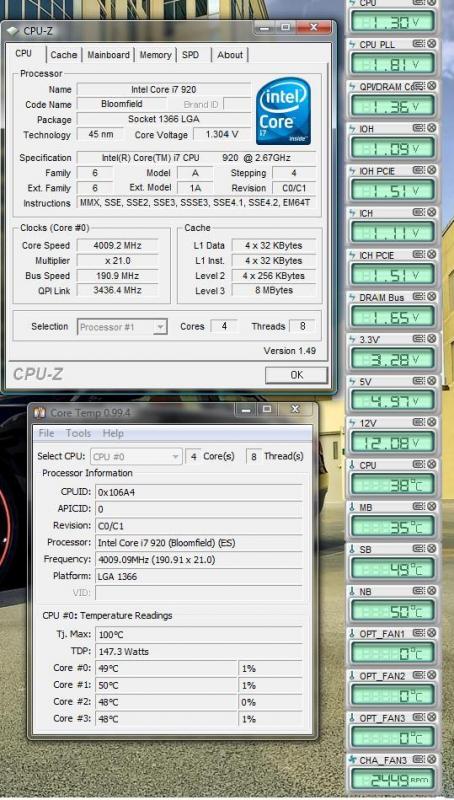Switch to the Memory tab
This screenshot has width=454, height=800.
(x=155, y=55)
